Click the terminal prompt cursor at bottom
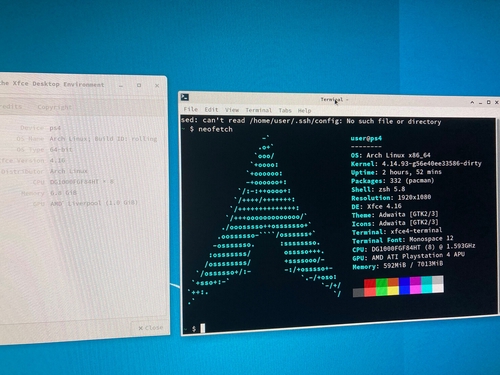The height and width of the screenshot is (375, 500). click(203, 328)
